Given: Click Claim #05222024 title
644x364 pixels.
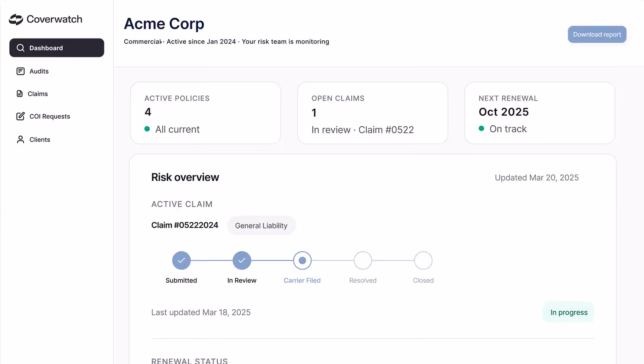Looking at the screenshot, I should (185, 225).
